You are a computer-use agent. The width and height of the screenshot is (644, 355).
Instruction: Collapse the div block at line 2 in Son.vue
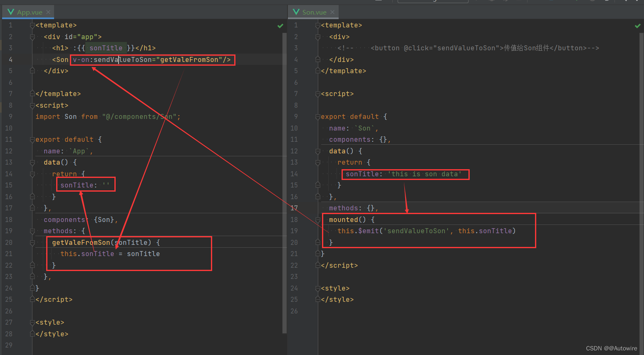[318, 37]
